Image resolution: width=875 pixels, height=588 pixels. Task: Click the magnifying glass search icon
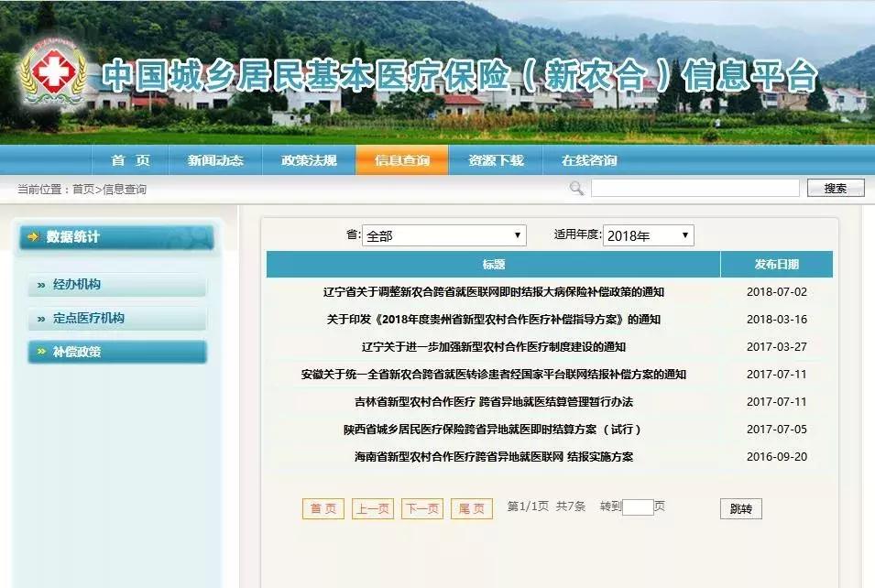click(575, 187)
